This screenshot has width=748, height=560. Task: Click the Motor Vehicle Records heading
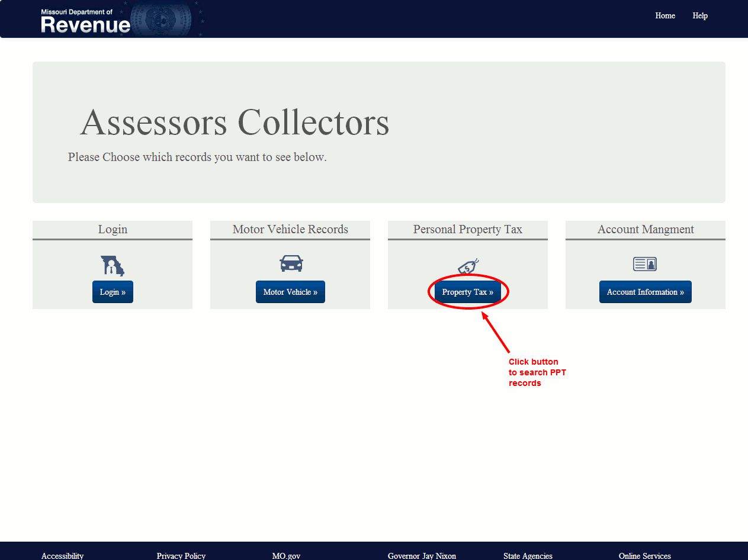coord(290,230)
